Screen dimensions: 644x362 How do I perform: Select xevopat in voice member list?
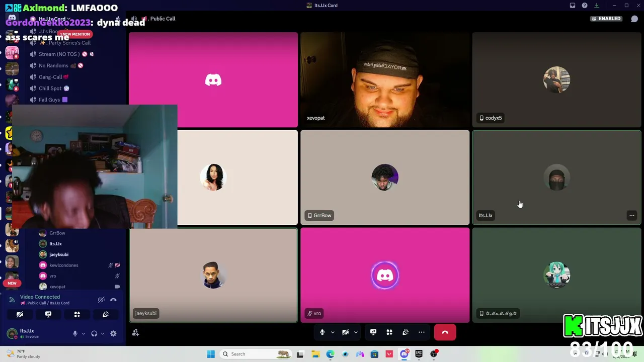[80, 287]
